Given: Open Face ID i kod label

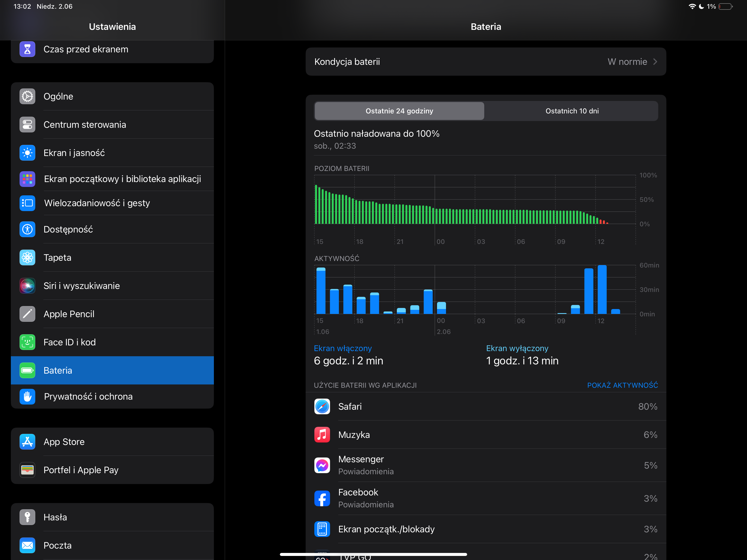Looking at the screenshot, I should [x=69, y=342].
